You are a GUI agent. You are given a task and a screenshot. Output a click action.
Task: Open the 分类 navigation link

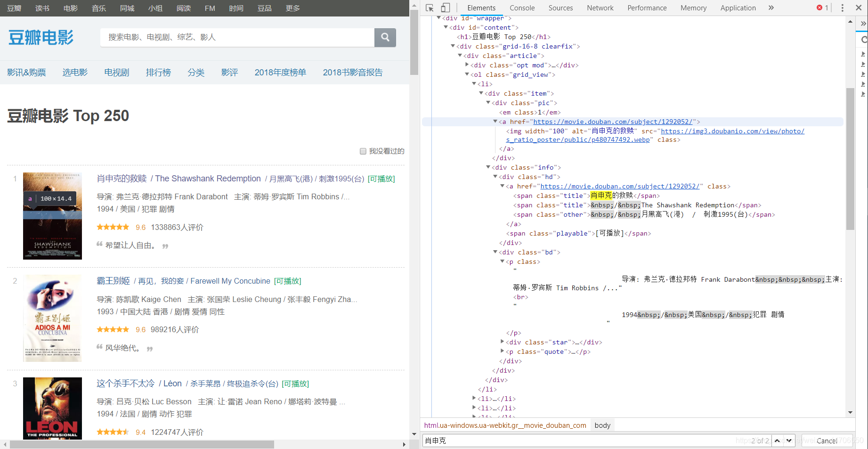point(196,73)
